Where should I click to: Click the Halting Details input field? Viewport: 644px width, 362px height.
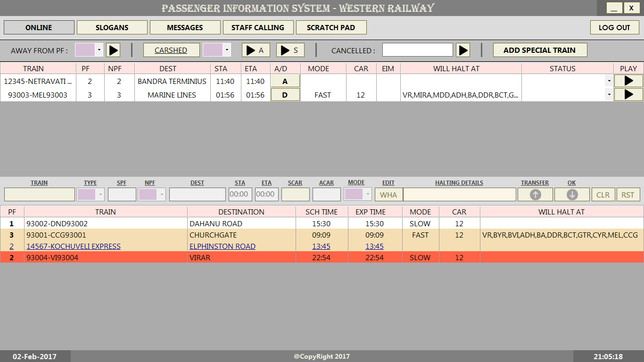pos(460,195)
